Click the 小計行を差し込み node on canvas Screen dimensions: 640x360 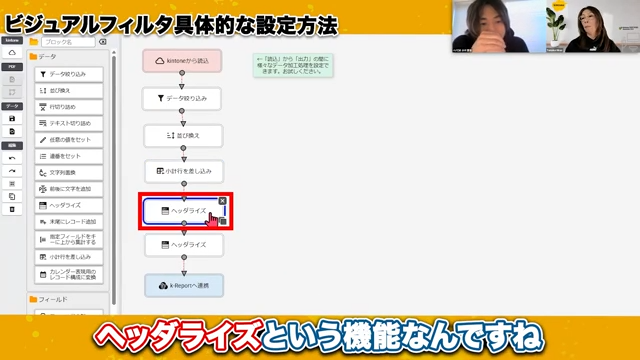pyautogui.click(x=184, y=171)
